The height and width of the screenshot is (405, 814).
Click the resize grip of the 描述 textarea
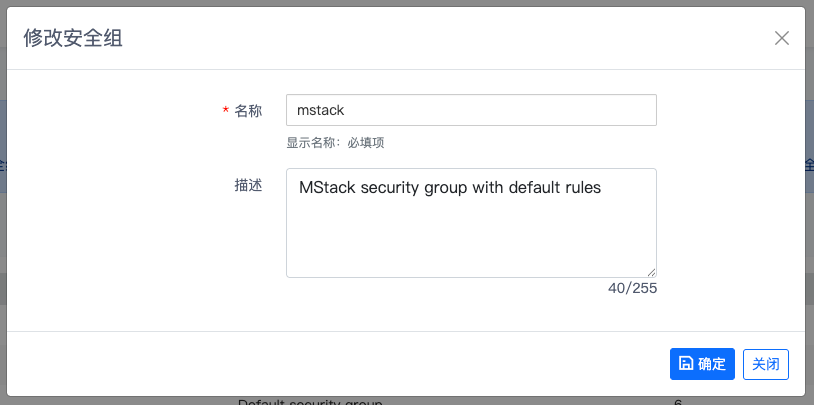pyautogui.click(x=651, y=271)
